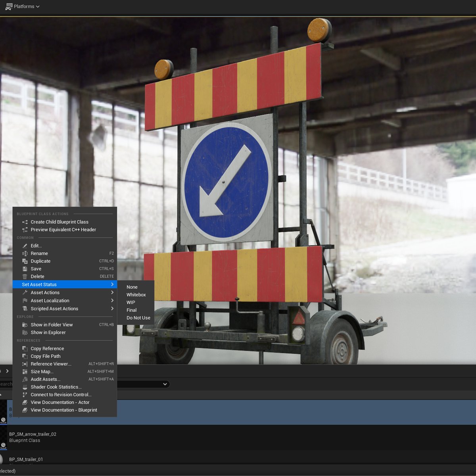Image resolution: width=476 pixels, height=476 pixels.
Task: Click the Reference Viewer icon
Action: (25, 364)
